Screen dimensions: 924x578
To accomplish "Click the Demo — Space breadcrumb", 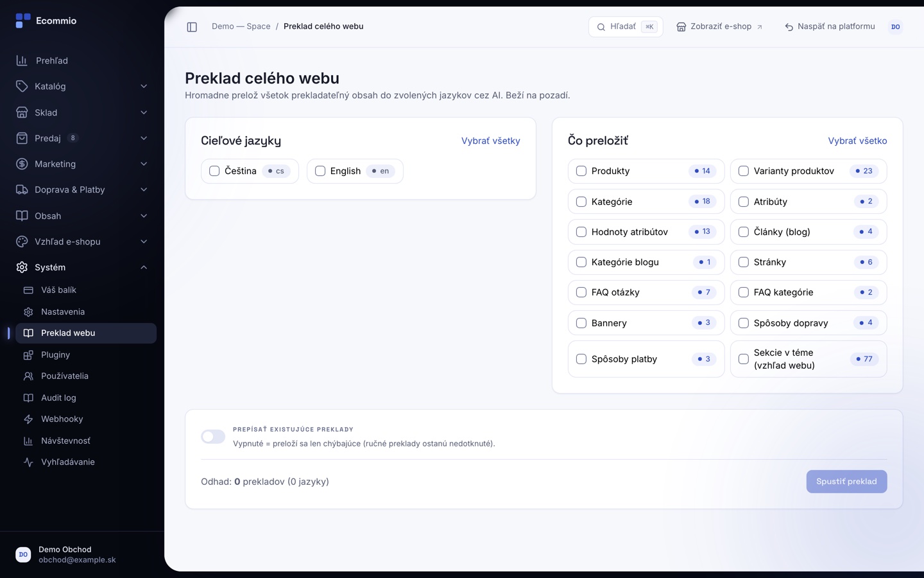I will coord(241,26).
